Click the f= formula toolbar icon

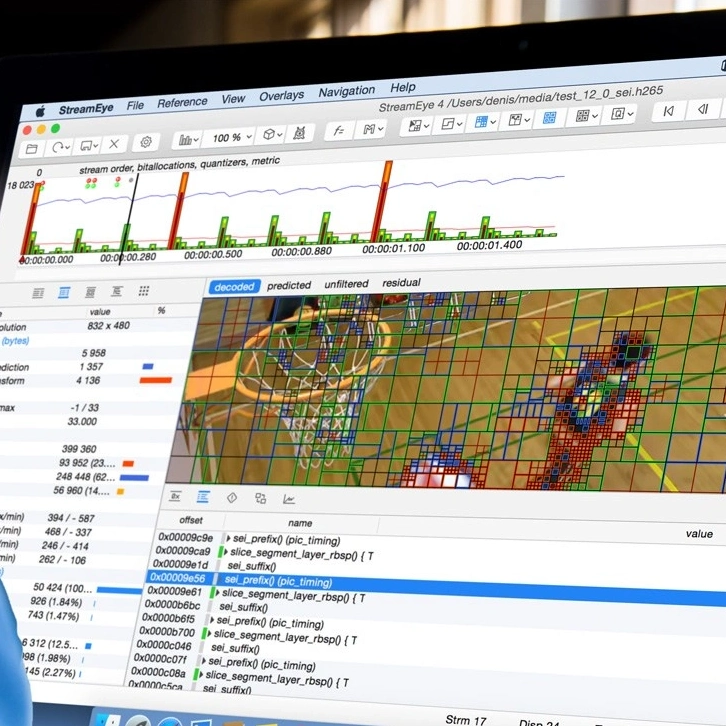[x=338, y=130]
